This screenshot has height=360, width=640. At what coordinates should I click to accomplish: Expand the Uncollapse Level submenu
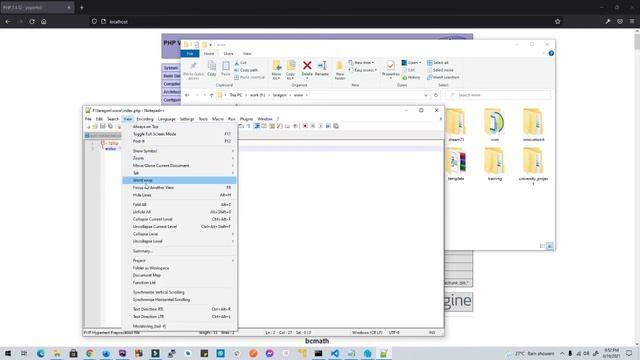[x=179, y=241]
